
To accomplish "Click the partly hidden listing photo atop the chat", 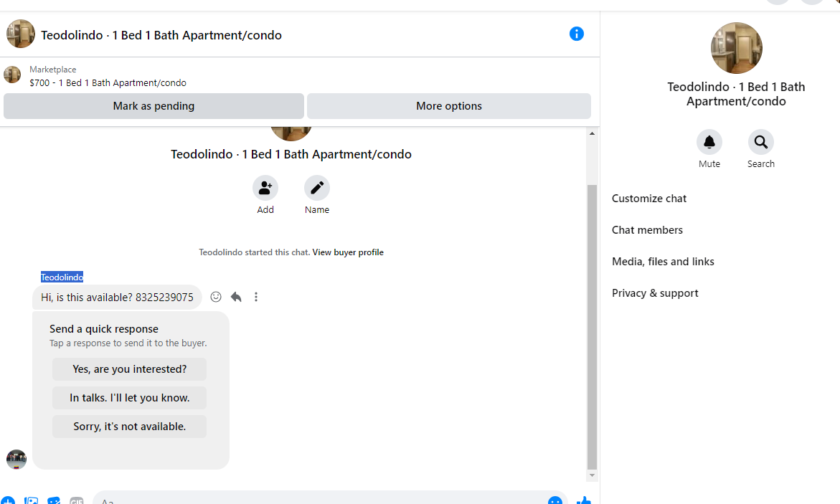I will 291,134.
